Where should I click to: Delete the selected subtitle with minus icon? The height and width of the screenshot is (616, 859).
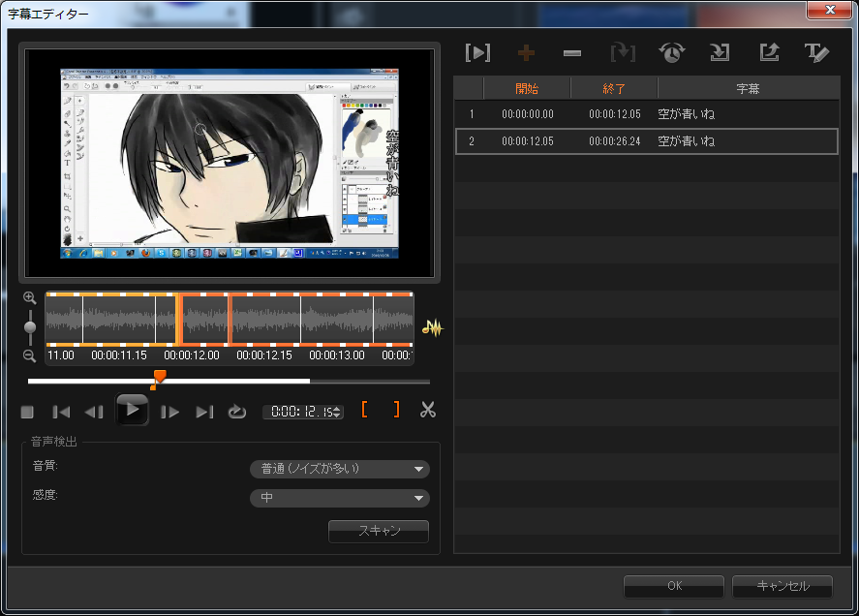(572, 53)
